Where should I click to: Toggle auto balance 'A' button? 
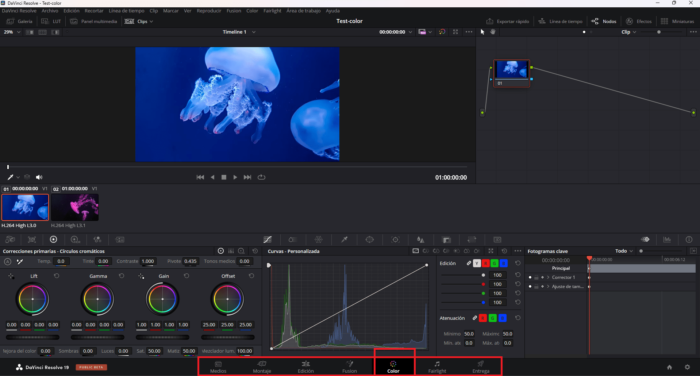click(x=8, y=262)
